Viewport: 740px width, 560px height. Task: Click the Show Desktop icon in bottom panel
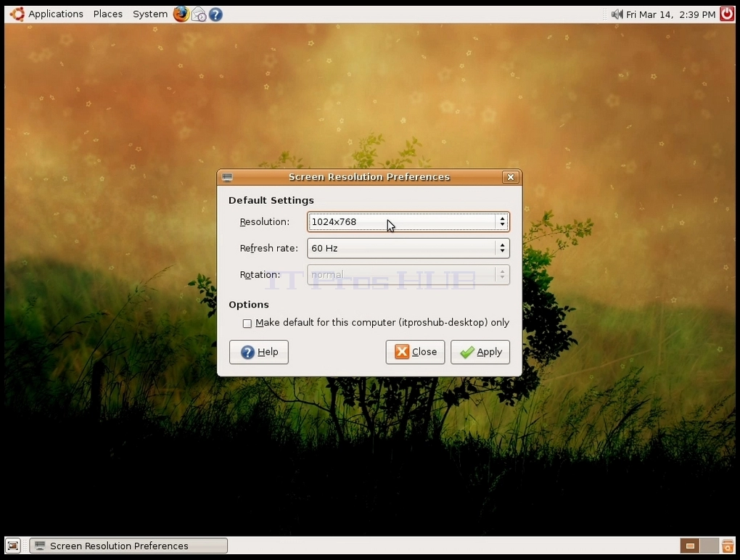pos(13,545)
